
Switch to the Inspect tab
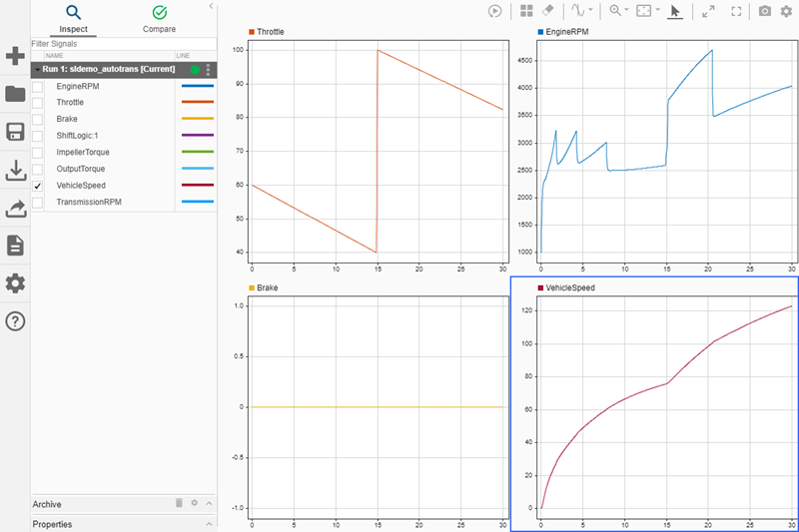pos(73,19)
